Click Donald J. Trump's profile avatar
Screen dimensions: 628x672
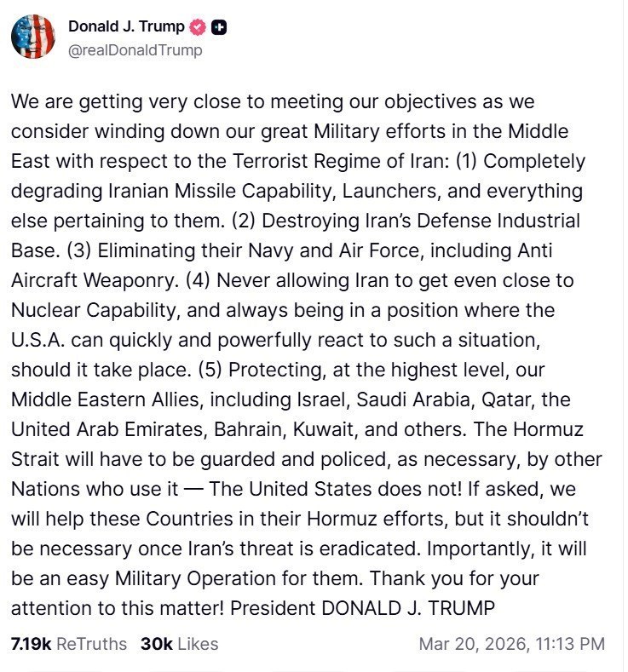[x=32, y=37]
